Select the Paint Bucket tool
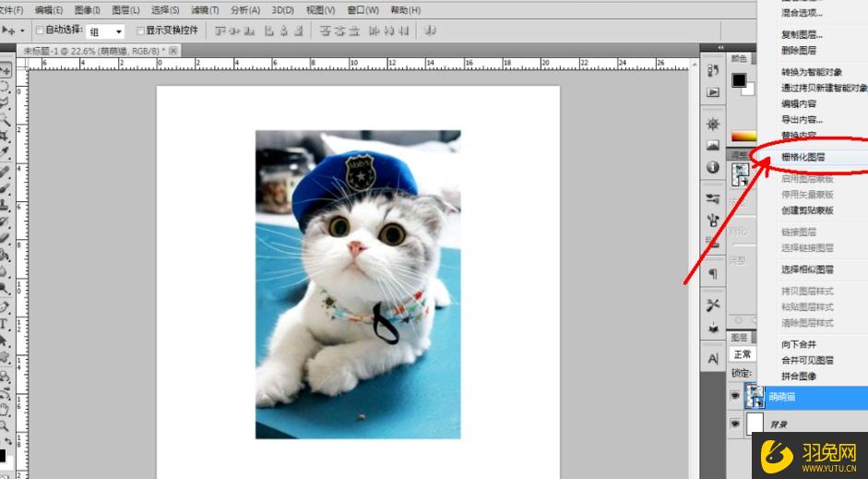Viewport: 868px width, 479px height. tap(5, 255)
